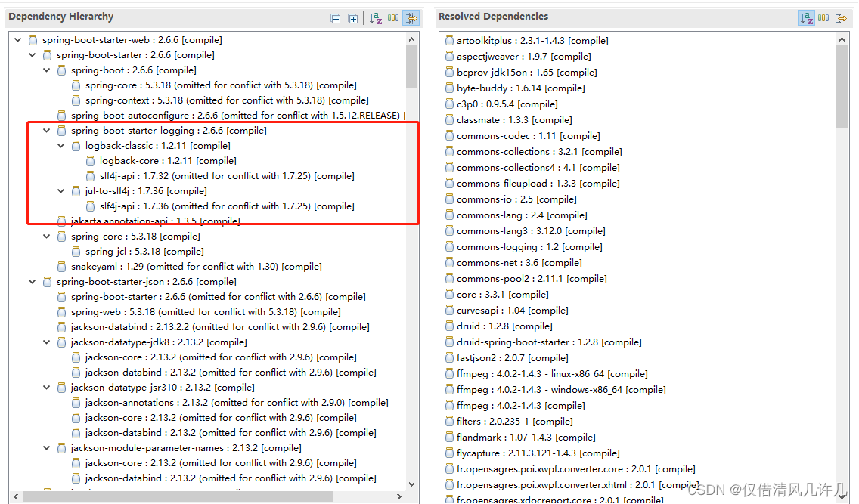Toggle Show Group Id in Dependency Hierarchy
This screenshot has height=504, width=859.
393,18
